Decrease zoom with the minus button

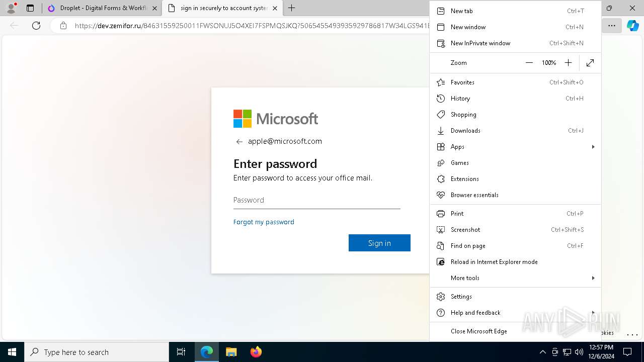(529, 63)
